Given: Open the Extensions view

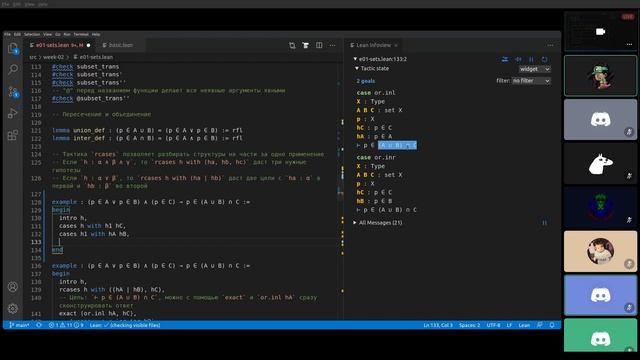Looking at the screenshot, I should (x=13, y=135).
